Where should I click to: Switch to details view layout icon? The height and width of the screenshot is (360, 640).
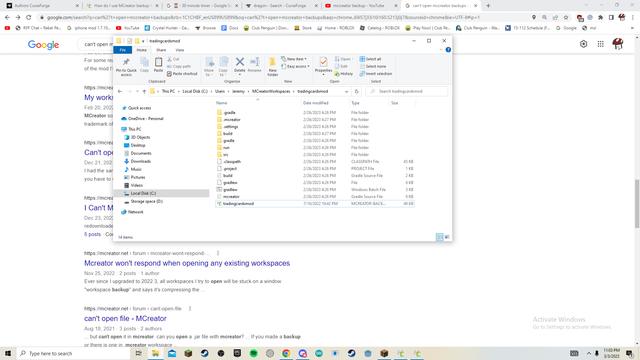[440, 237]
